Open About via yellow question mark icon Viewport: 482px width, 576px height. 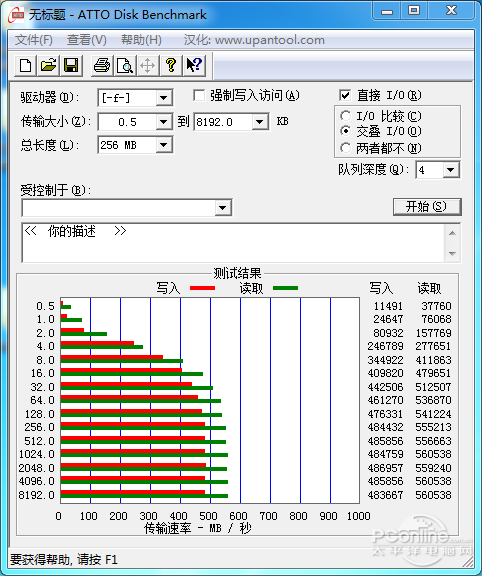(170, 66)
